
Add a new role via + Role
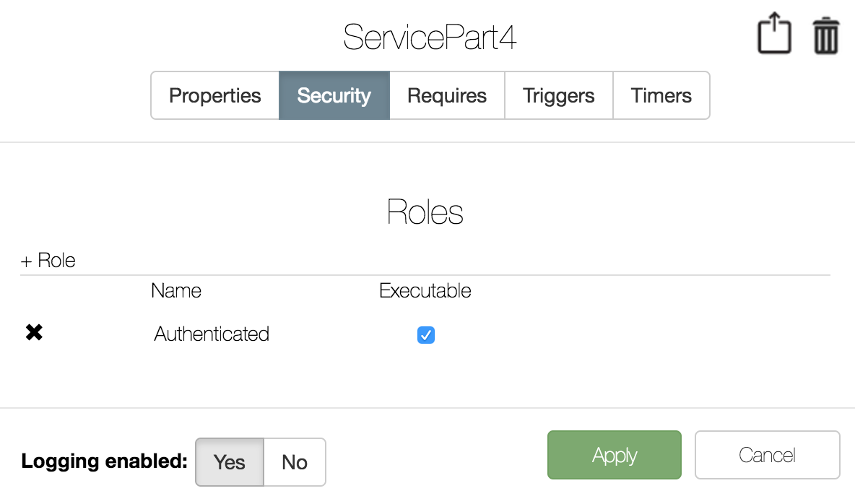(48, 261)
